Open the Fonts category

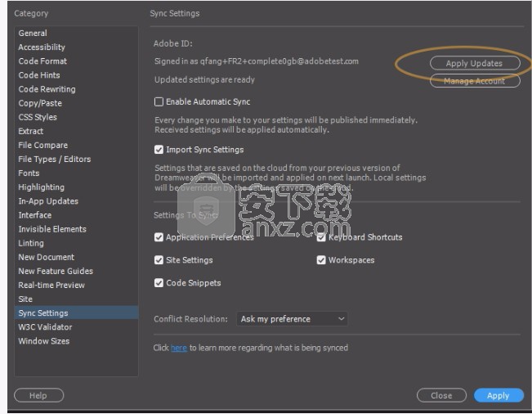pyautogui.click(x=76, y=173)
